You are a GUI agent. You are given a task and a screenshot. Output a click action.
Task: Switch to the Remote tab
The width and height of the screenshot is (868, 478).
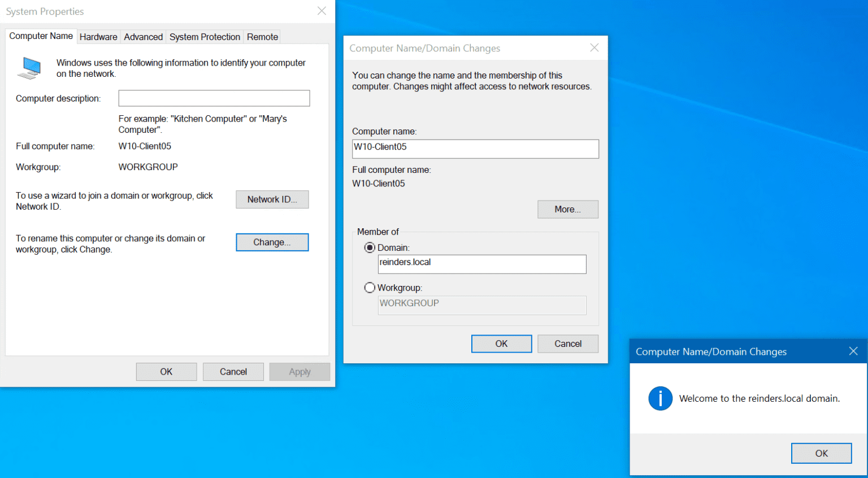262,37
